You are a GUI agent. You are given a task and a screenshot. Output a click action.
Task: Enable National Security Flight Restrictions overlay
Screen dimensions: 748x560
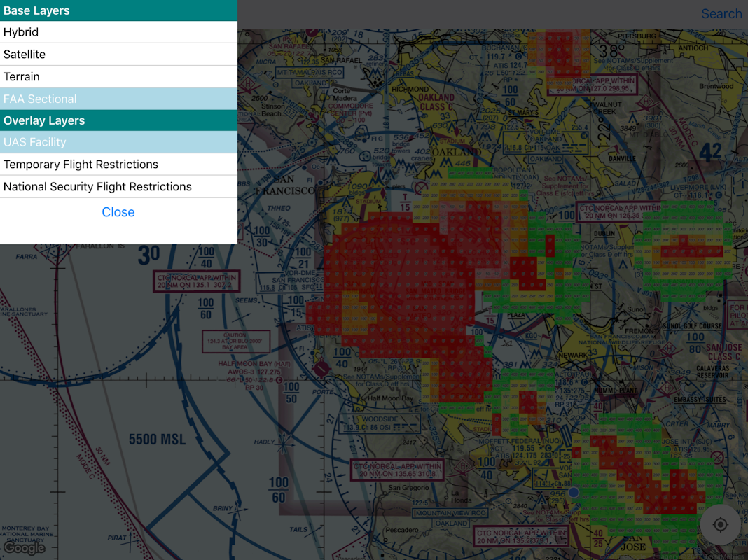(118, 187)
